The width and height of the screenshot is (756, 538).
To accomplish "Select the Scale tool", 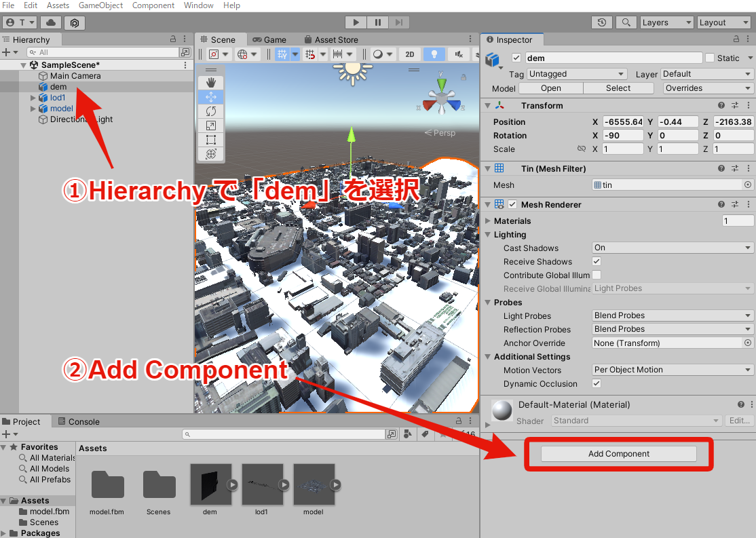I will (x=210, y=126).
